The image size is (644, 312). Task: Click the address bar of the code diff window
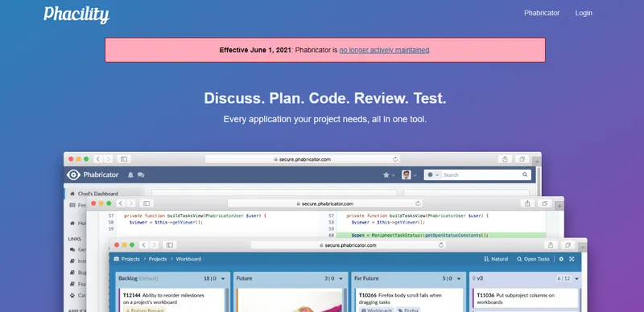(x=325, y=203)
